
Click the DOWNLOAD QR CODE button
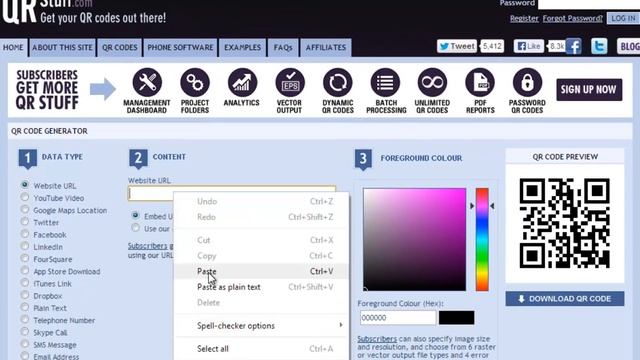pos(565,299)
